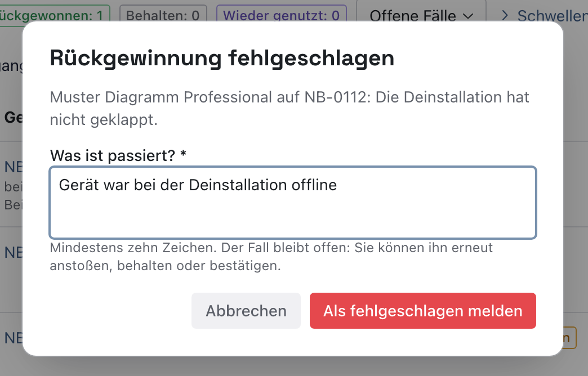Click the 'Muster Diagramm Professional auf NB-0112' description

pos(289,108)
